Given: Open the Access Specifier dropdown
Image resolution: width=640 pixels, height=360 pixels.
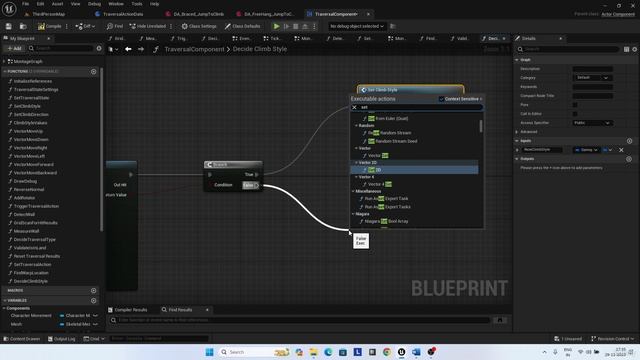Looking at the screenshot, I should click(592, 123).
